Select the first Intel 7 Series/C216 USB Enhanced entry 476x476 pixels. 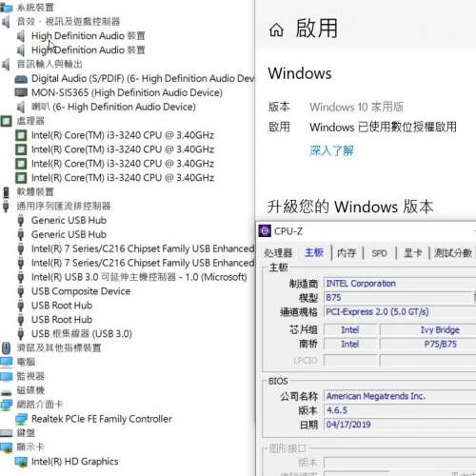(143, 248)
